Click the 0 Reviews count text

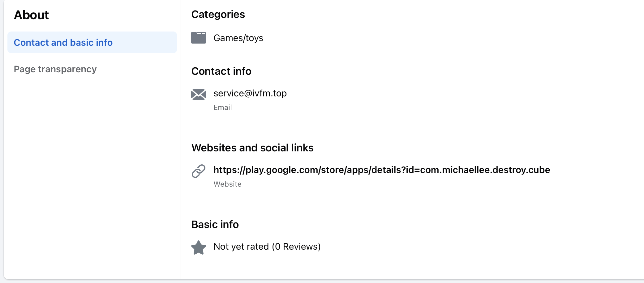(x=296, y=247)
